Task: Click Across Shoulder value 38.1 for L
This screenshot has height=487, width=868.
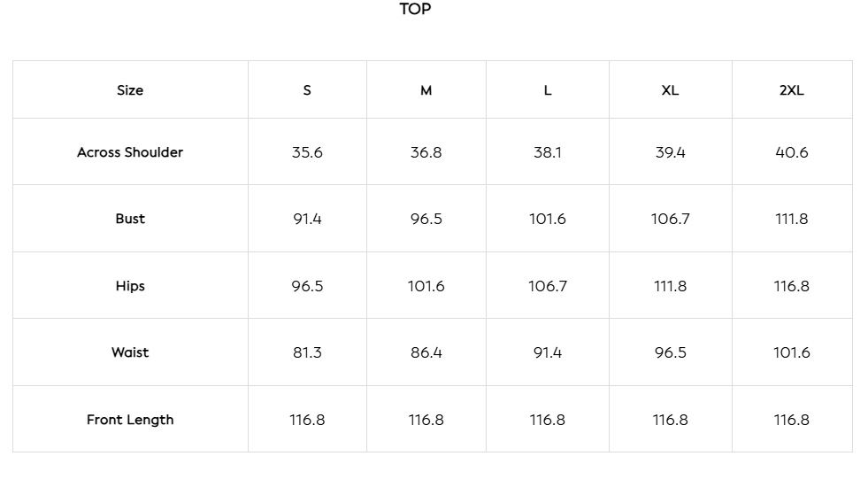Action: [548, 152]
